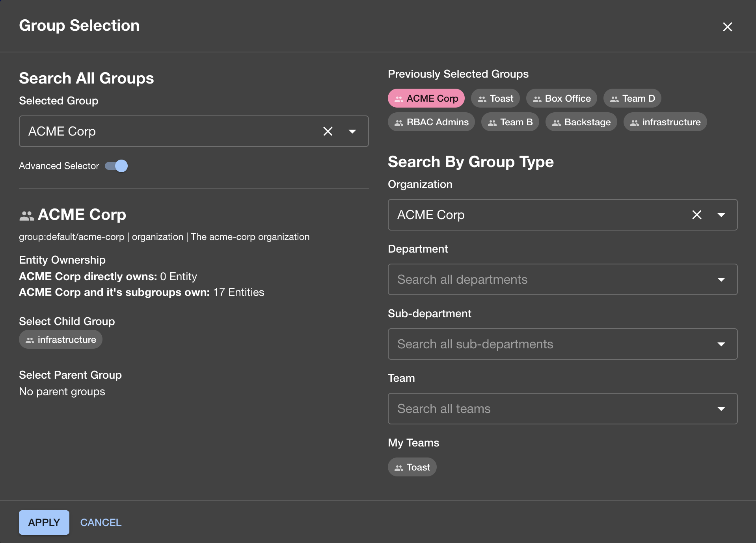
Task: Click the ACME Corp text in Organization field
Action: 431,215
